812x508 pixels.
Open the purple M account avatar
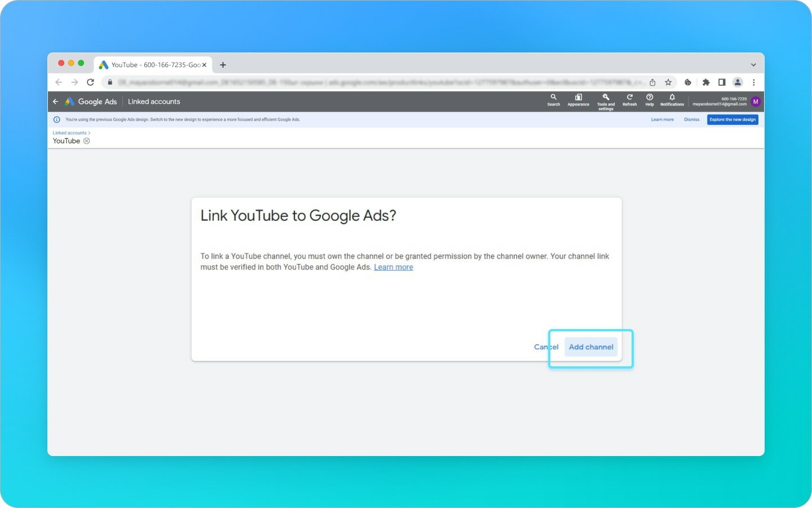pos(756,102)
